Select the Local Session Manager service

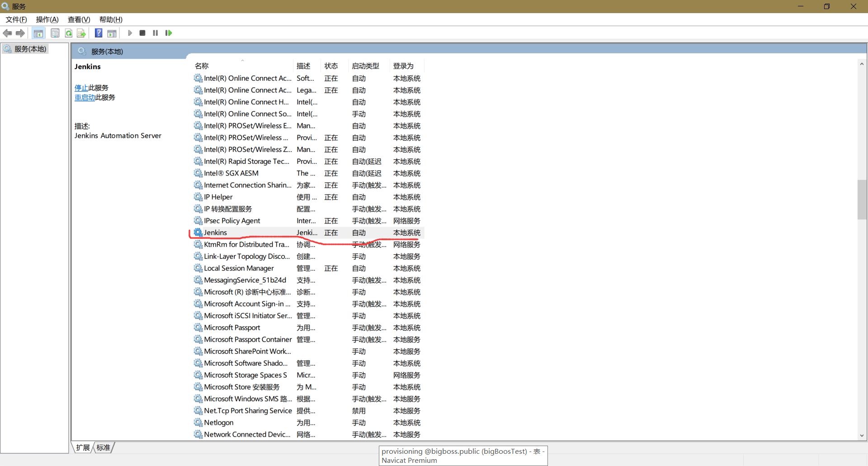(x=309, y=268)
